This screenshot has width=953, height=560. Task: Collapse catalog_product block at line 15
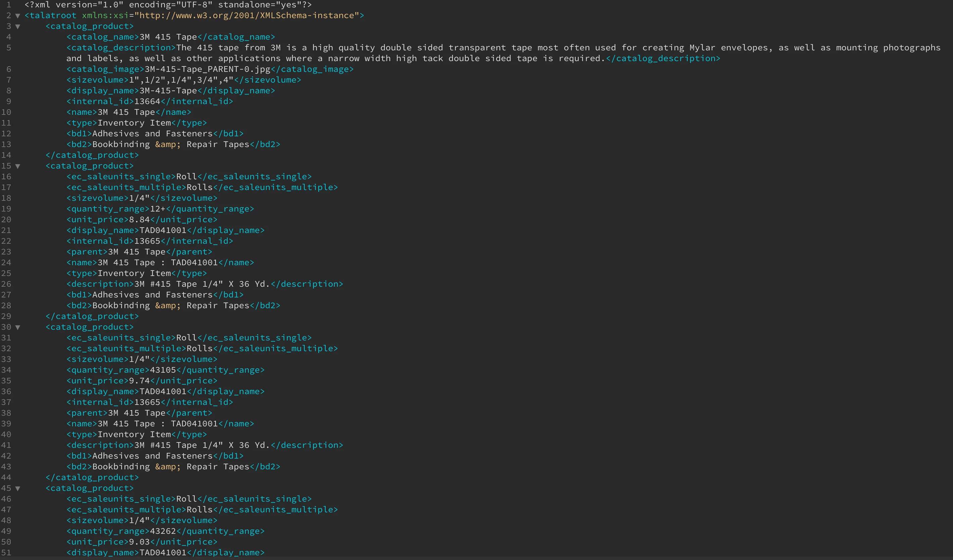[17, 166]
